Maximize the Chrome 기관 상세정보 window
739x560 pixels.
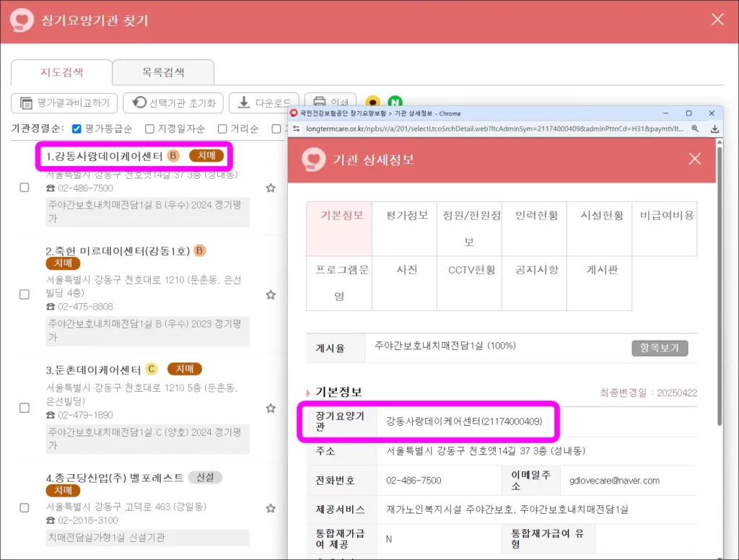[x=688, y=113]
